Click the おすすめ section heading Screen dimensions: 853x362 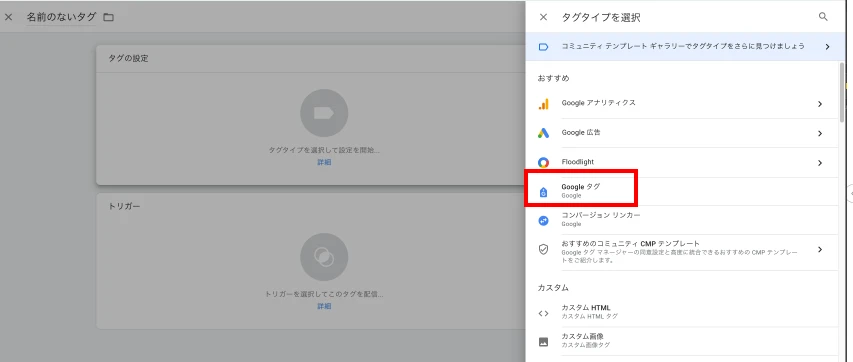point(553,78)
